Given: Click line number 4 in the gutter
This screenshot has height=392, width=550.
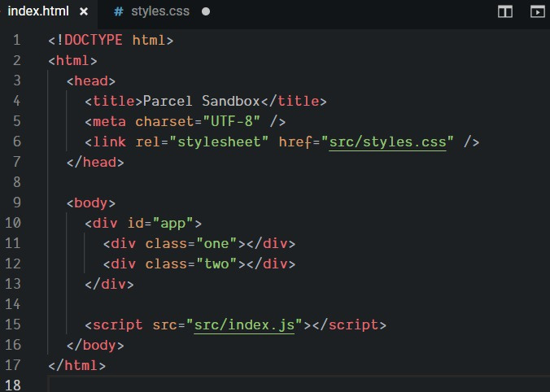Looking at the screenshot, I should [16, 101].
